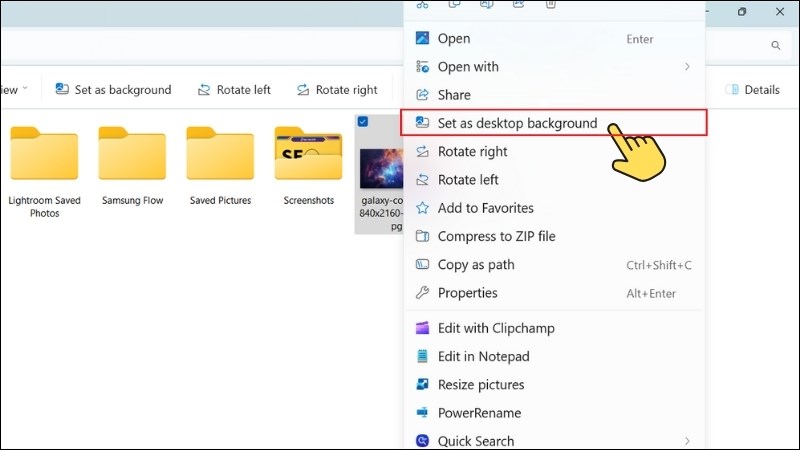Click the Compress to ZIP file icon
Viewport: 800px width, 450px height.
click(x=422, y=237)
